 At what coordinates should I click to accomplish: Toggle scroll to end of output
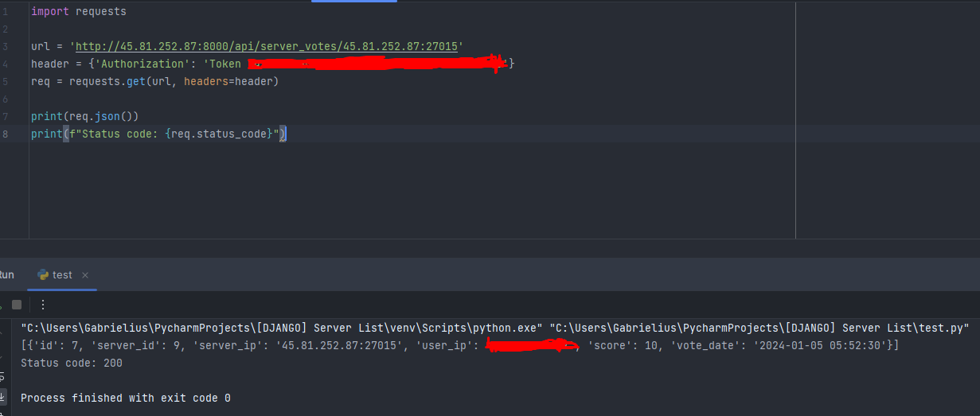[2, 395]
